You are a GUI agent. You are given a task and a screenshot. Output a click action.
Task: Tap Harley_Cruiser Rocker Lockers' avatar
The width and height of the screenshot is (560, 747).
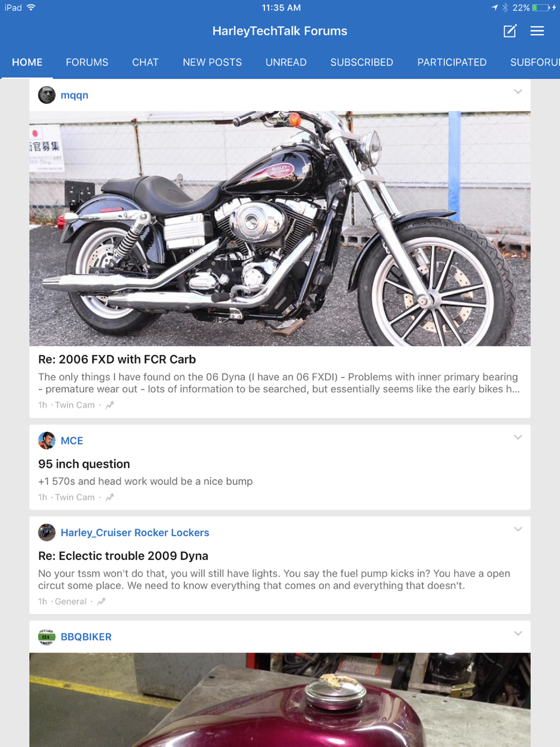point(46,533)
